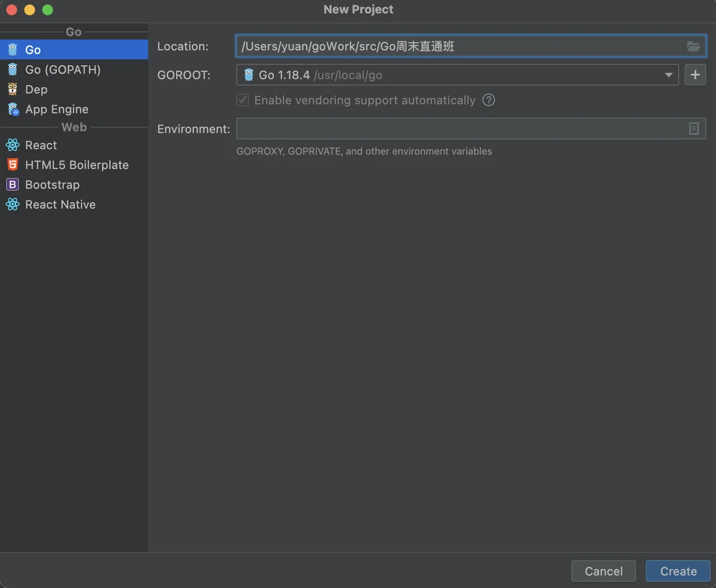Select Go (GOPATH) project type

coord(74,69)
